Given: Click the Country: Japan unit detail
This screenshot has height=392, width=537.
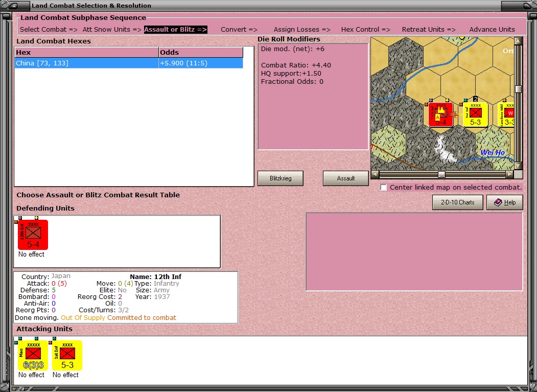Looking at the screenshot, I should pos(46,276).
